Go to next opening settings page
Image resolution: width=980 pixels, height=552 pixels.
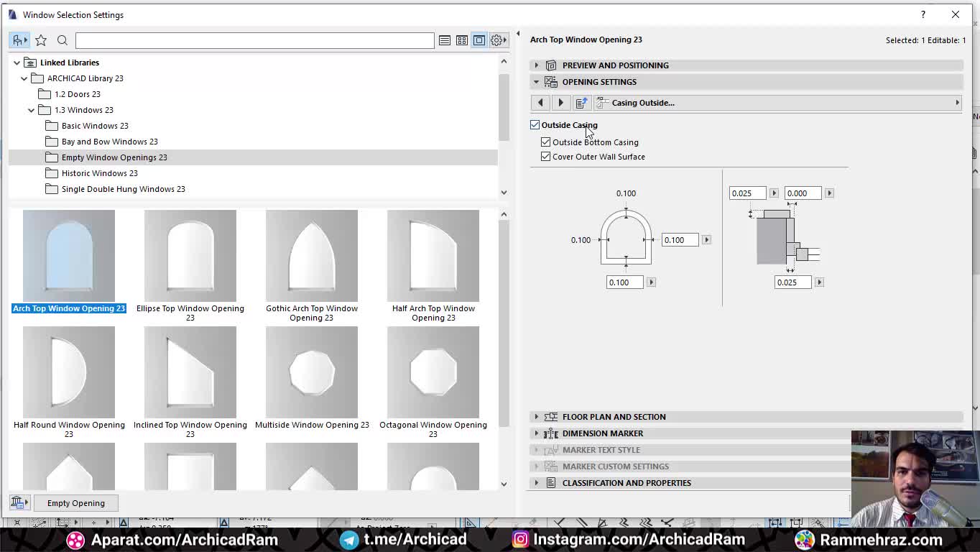pyautogui.click(x=561, y=103)
